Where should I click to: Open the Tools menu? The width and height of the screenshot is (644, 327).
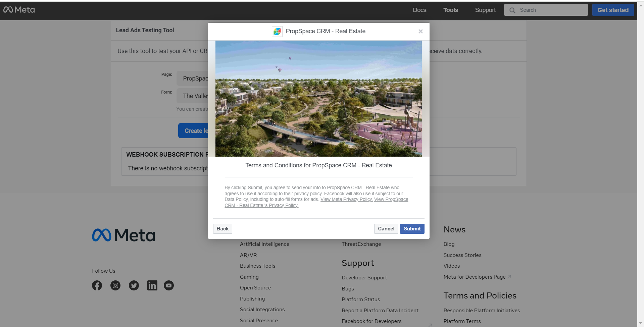(451, 10)
